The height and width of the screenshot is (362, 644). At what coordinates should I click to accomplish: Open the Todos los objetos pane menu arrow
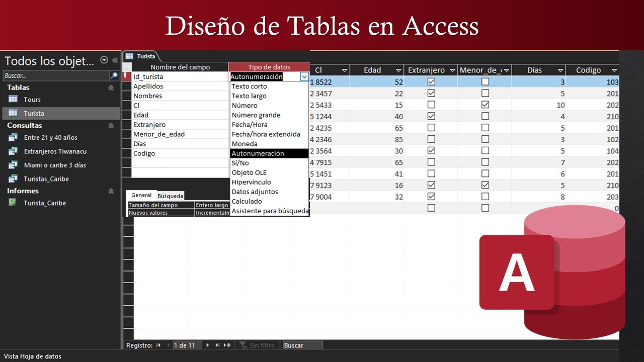(x=104, y=60)
